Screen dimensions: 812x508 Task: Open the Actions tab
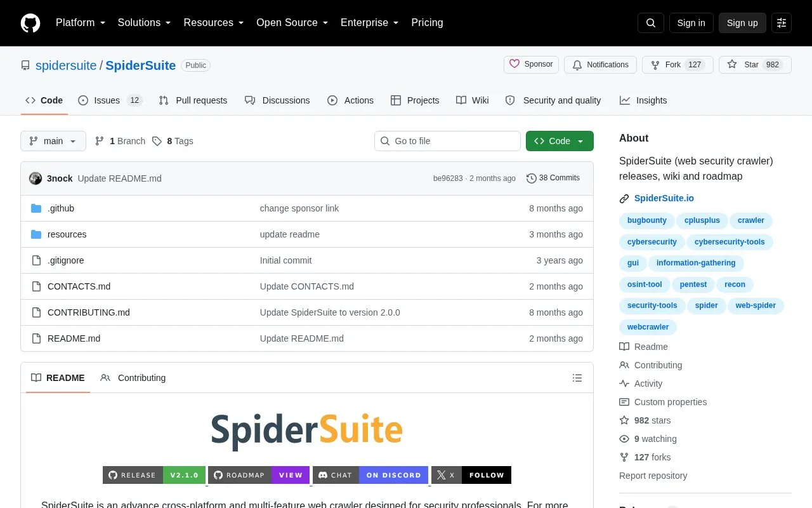click(x=350, y=100)
